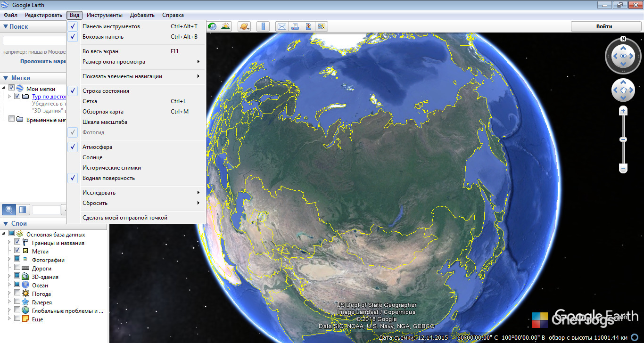Screen dimensions: 644x343
Task: Click the N north compass marker
Action: [x=623, y=39]
